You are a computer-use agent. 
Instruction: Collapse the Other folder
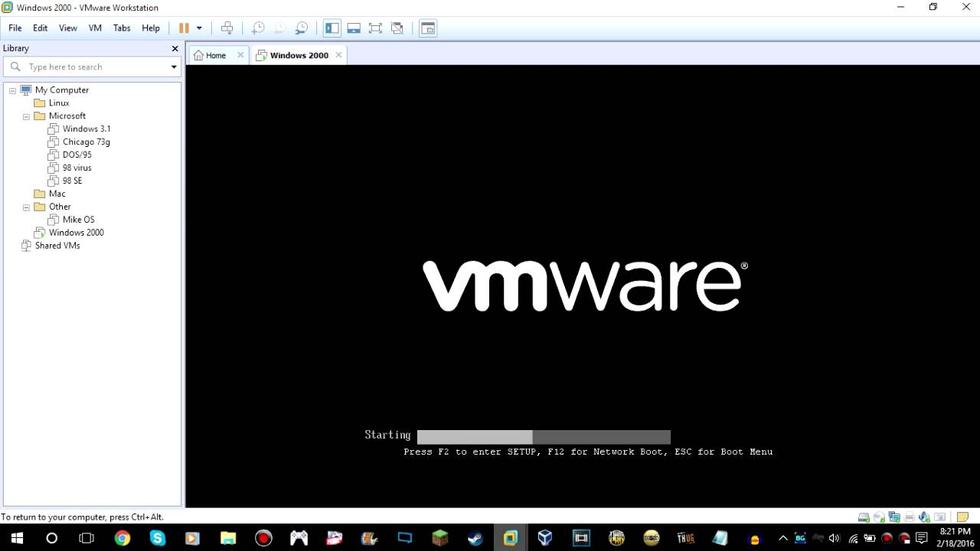click(26, 207)
